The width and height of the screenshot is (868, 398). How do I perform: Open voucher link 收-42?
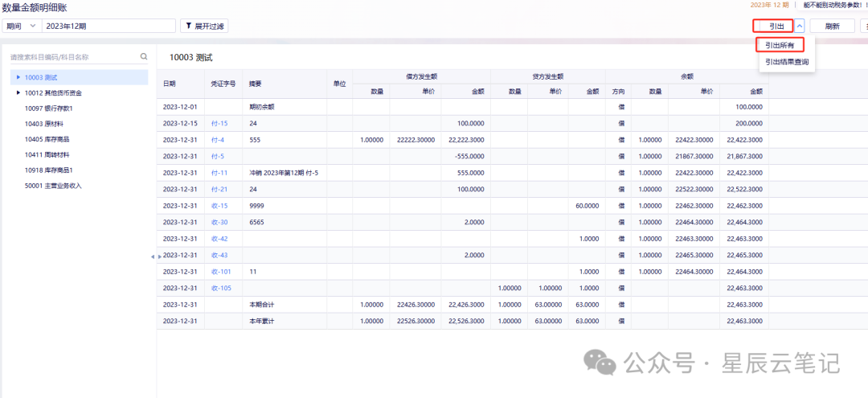219,239
